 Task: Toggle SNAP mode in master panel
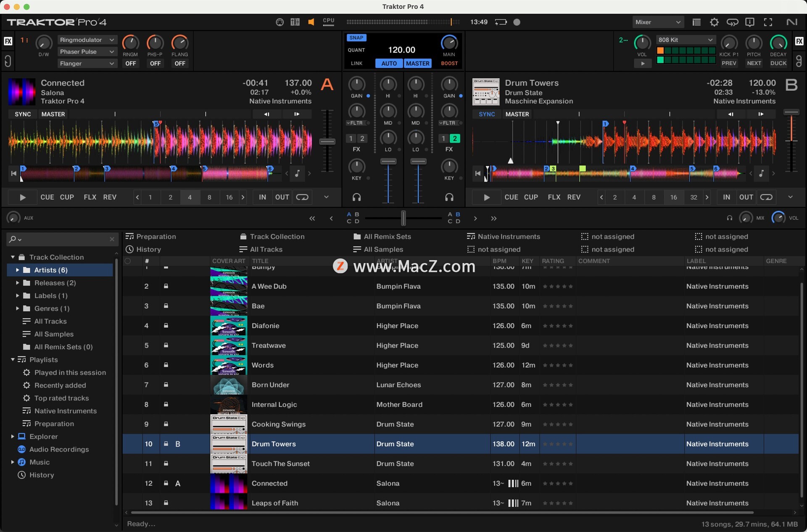pyautogui.click(x=356, y=38)
